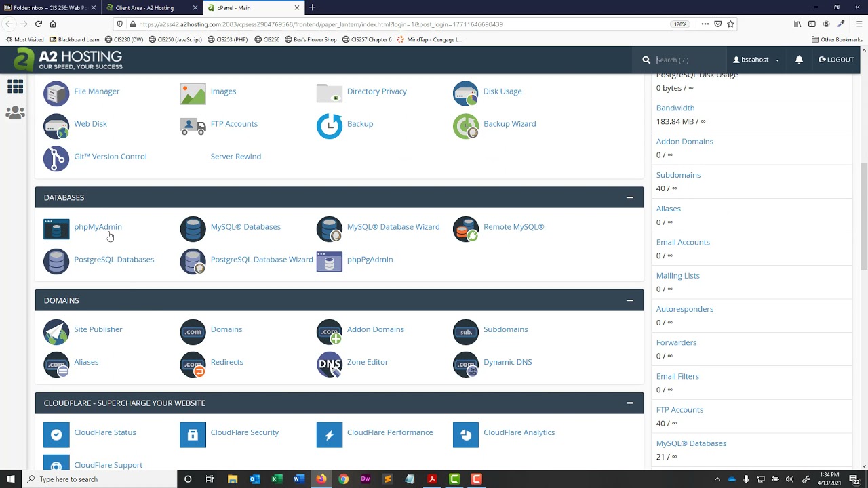The height and width of the screenshot is (488, 868).
Task: Open the FTP Accounts icon
Action: point(193,126)
